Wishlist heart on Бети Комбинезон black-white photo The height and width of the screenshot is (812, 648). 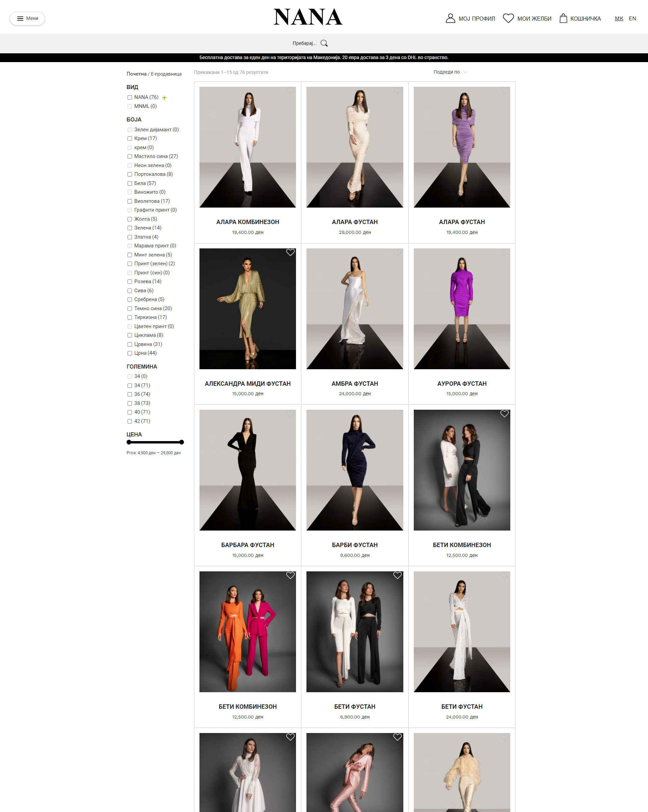pyautogui.click(x=505, y=413)
